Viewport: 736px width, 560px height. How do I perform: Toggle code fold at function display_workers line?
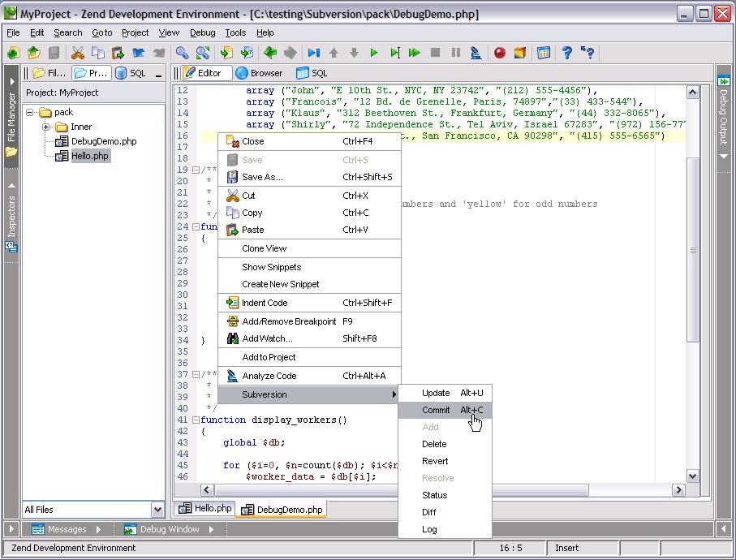pos(196,420)
